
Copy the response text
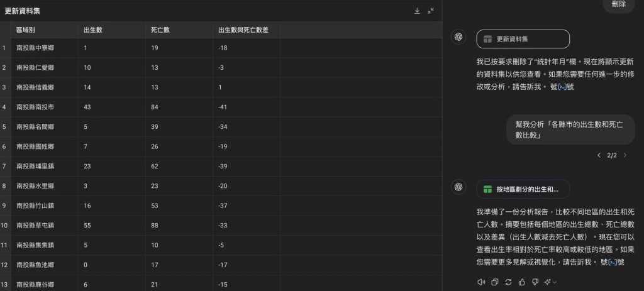tap(495, 282)
